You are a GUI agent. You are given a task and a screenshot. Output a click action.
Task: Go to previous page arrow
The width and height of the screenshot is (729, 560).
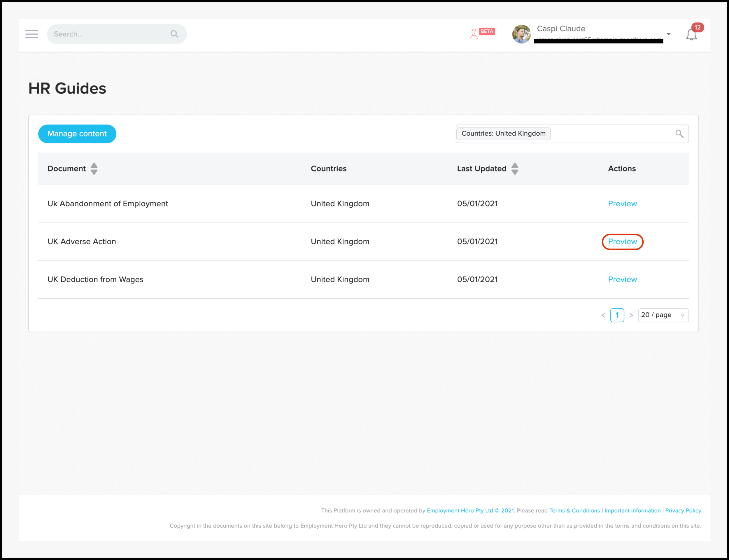pyautogui.click(x=603, y=315)
